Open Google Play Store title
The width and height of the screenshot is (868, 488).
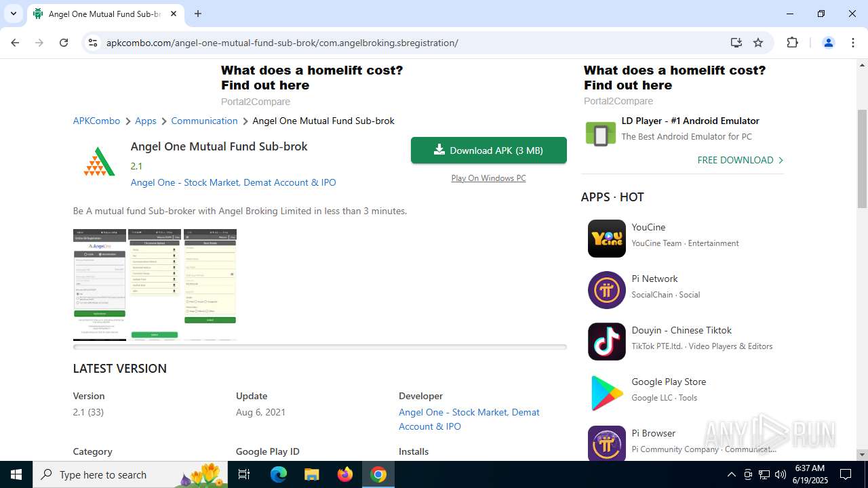click(x=669, y=382)
